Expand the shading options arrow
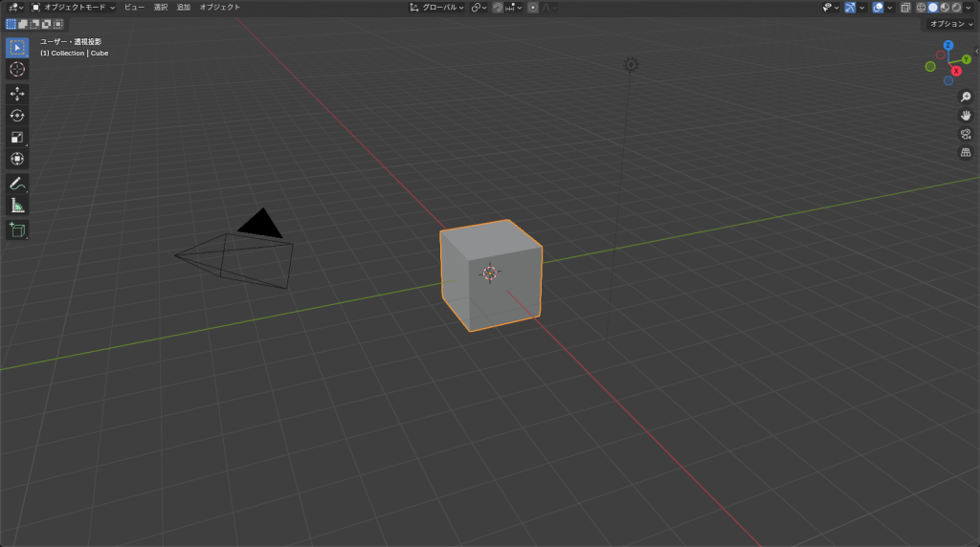 pyautogui.click(x=969, y=8)
